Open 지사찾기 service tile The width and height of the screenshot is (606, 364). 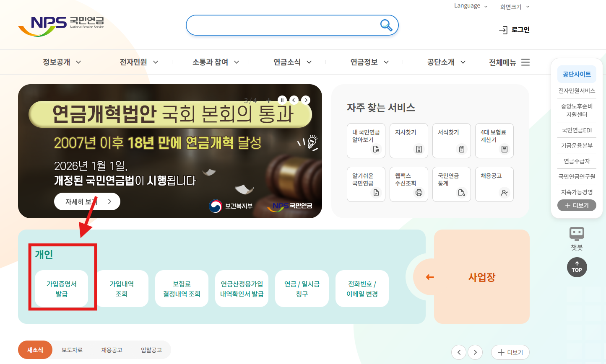(409, 141)
